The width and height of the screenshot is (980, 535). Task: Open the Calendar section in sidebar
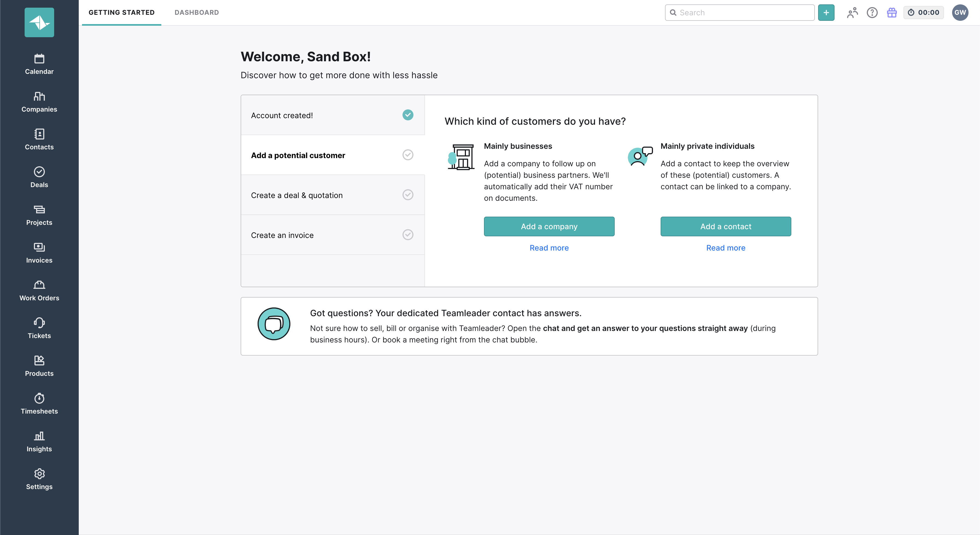tap(39, 64)
